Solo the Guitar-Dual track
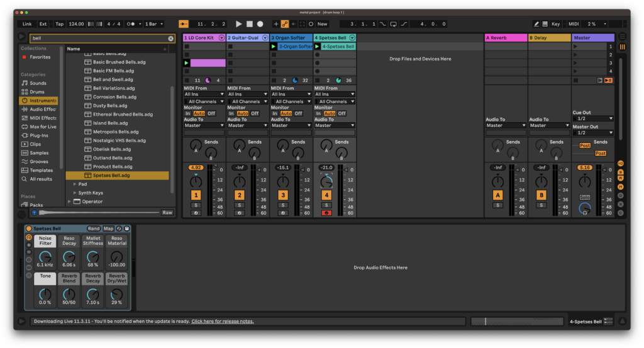 point(240,205)
